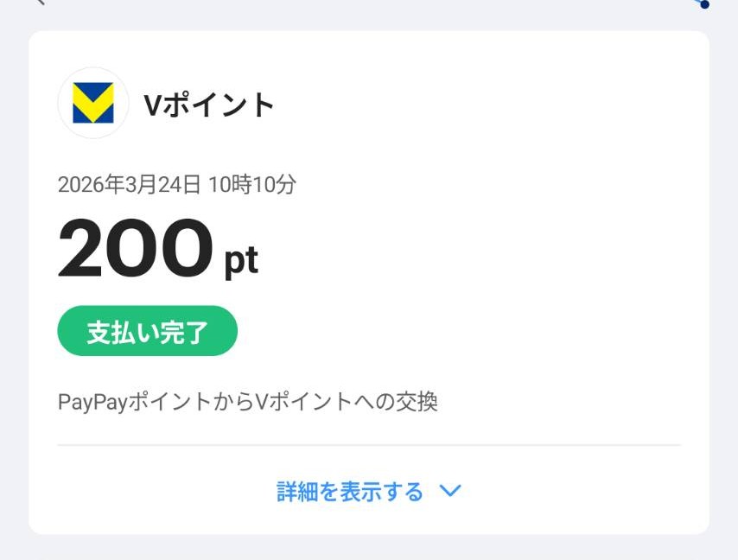The height and width of the screenshot is (560, 738).
Task: Open the 詳細を表示する link
Action: 350,492
